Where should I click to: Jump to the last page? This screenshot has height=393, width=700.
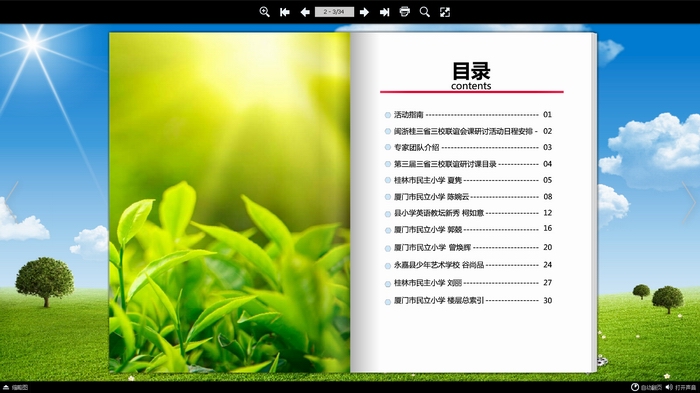click(x=384, y=12)
